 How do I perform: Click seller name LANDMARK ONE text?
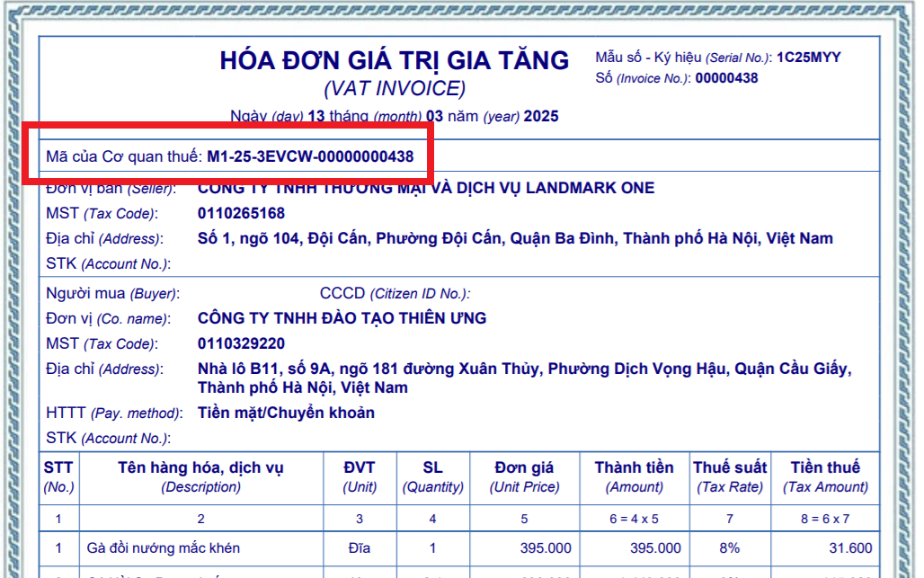(426, 188)
